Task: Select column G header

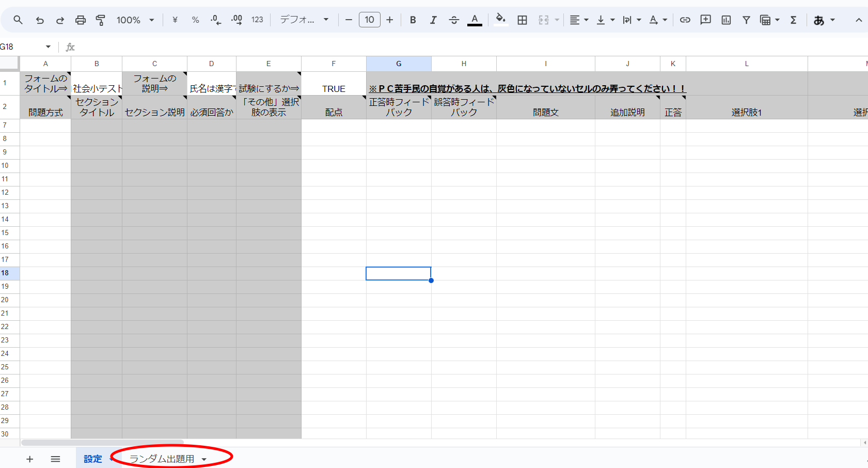Action: [399, 64]
